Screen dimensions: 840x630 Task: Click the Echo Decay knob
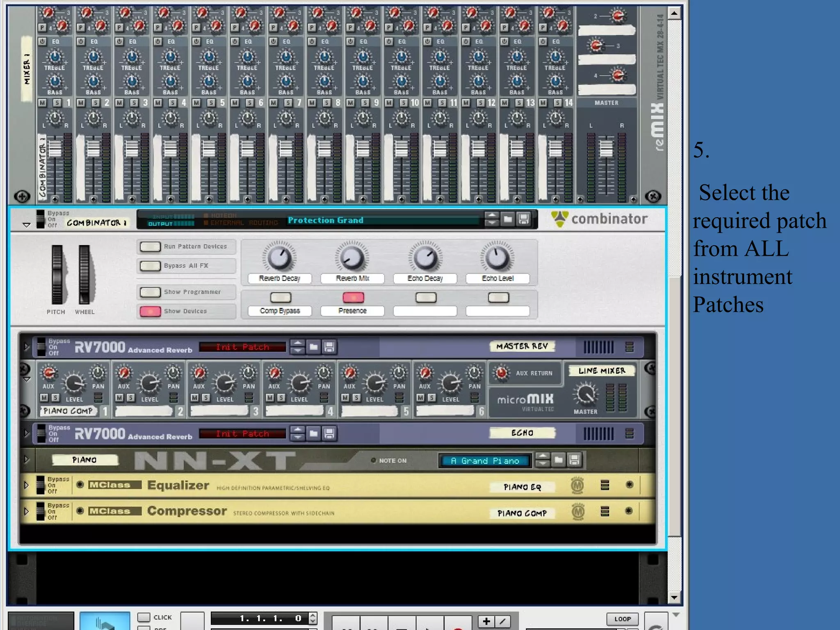pyautogui.click(x=425, y=258)
